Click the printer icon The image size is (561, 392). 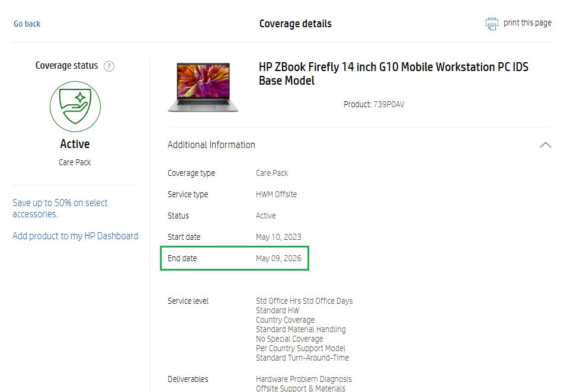tap(492, 24)
